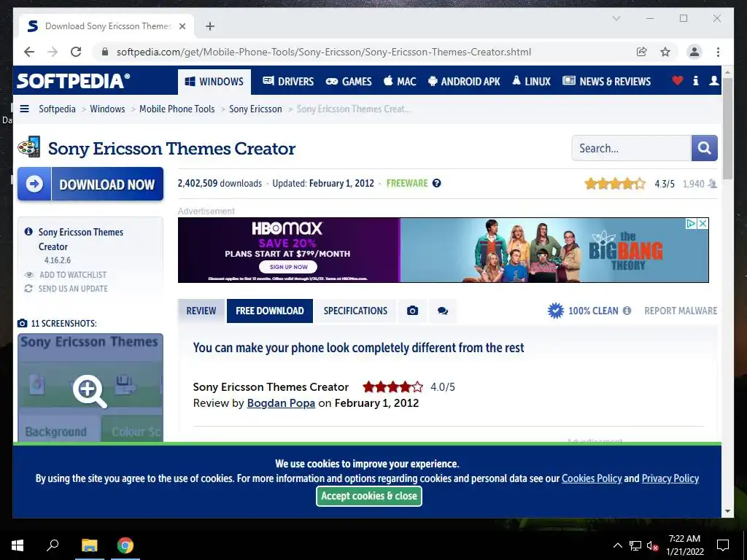Image resolution: width=747 pixels, height=560 pixels.
Task: Click Add to Watchlist eye link
Action: [x=66, y=275]
